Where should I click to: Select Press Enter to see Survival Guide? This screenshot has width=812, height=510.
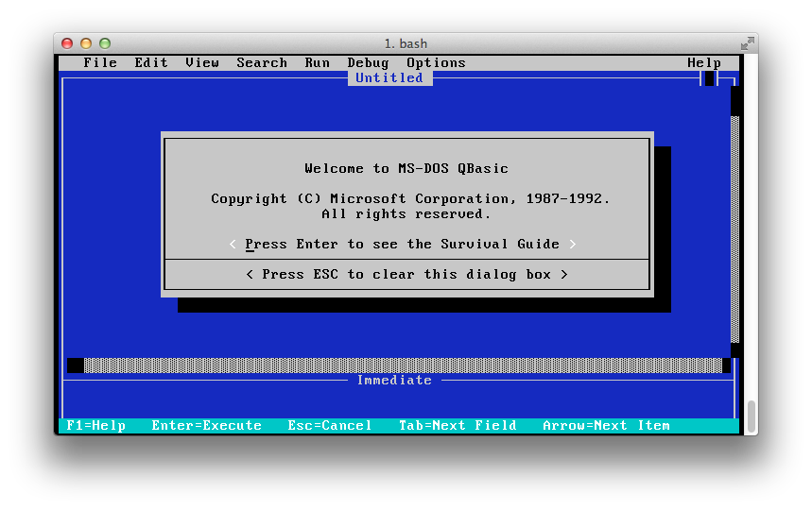click(x=403, y=244)
